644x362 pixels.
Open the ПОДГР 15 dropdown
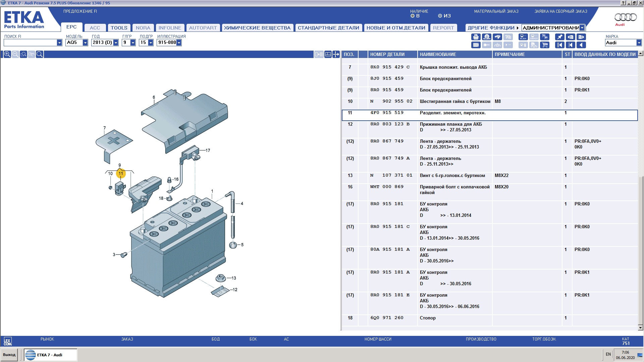coord(151,43)
